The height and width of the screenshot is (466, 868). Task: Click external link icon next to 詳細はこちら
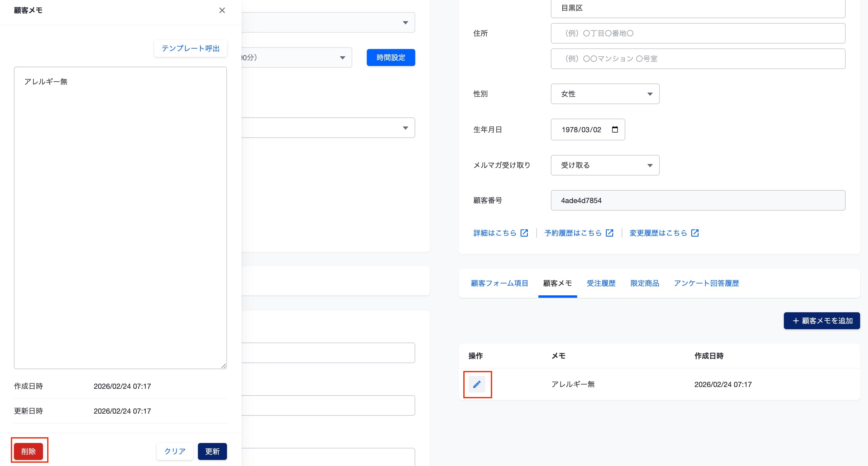click(524, 233)
